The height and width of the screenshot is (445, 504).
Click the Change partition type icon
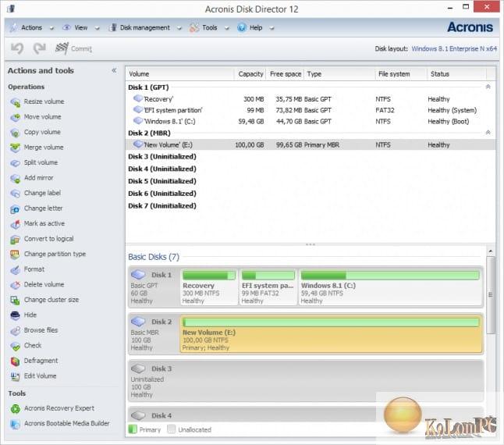15,255
